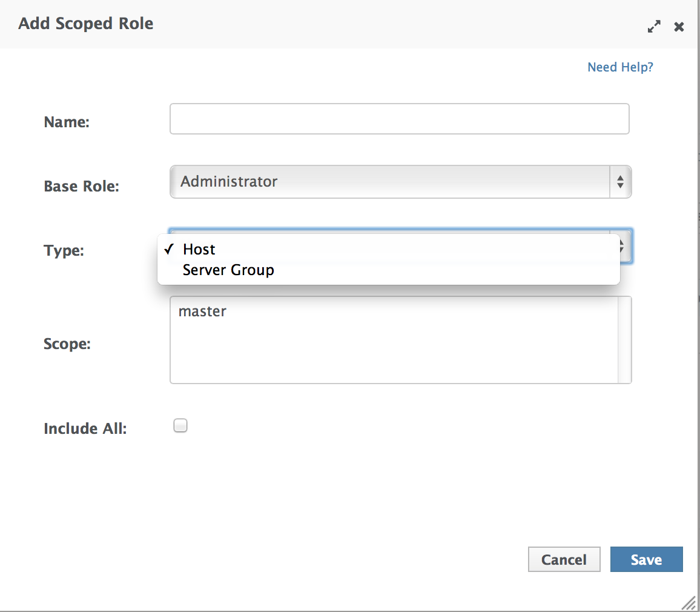Click the Include All label text
Viewport: 700px width, 612px height.
(85, 429)
